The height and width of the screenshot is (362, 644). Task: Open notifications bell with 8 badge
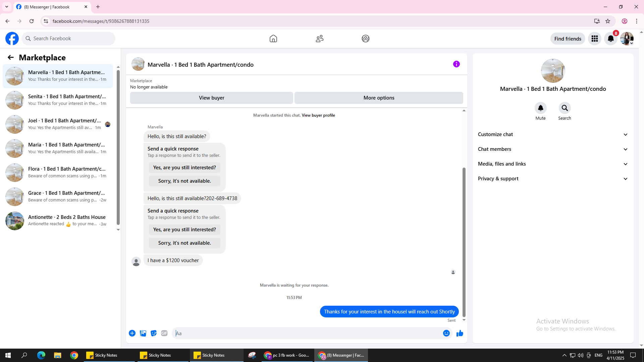(x=611, y=39)
